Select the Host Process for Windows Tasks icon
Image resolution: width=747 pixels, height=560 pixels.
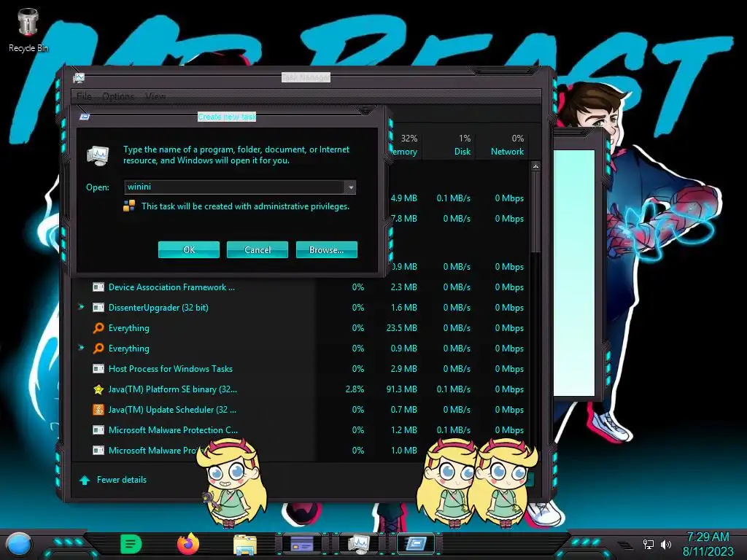[98, 368]
